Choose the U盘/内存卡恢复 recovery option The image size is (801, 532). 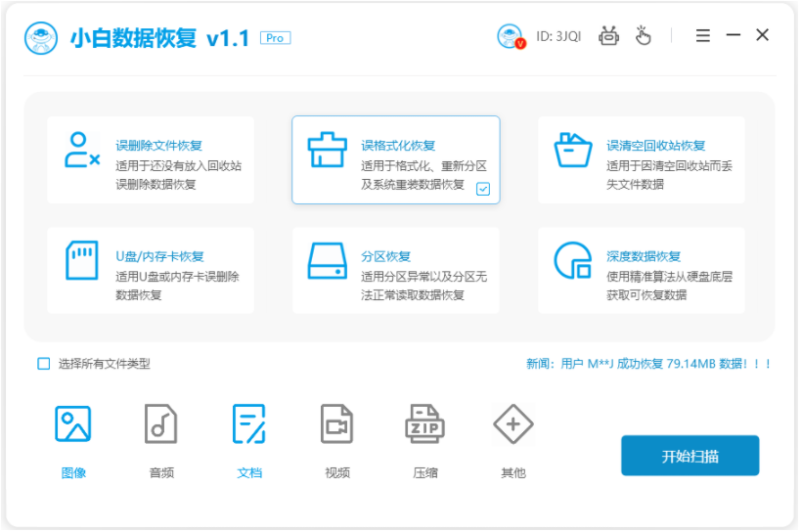point(151,271)
